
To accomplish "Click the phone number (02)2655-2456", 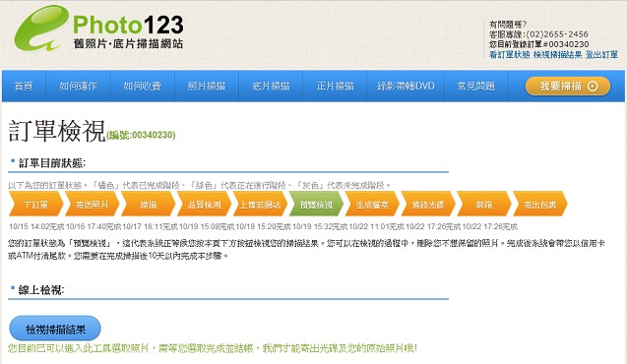I will click(557, 34).
